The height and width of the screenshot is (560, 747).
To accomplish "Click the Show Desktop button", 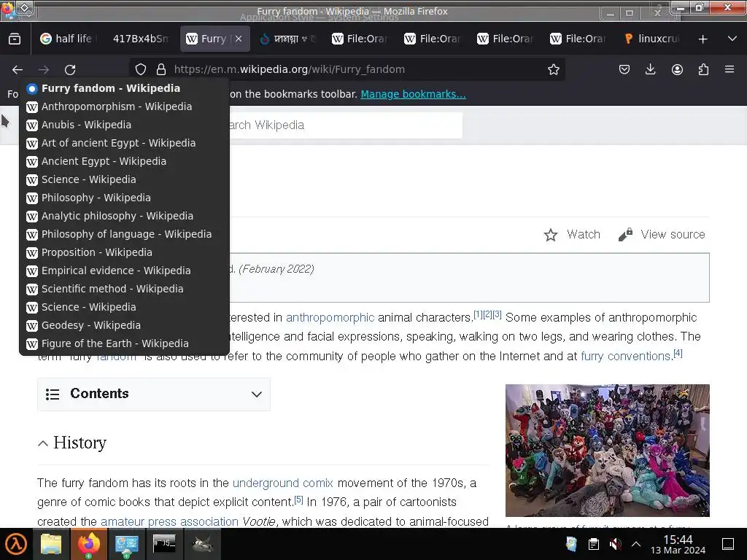I will [x=728, y=544].
